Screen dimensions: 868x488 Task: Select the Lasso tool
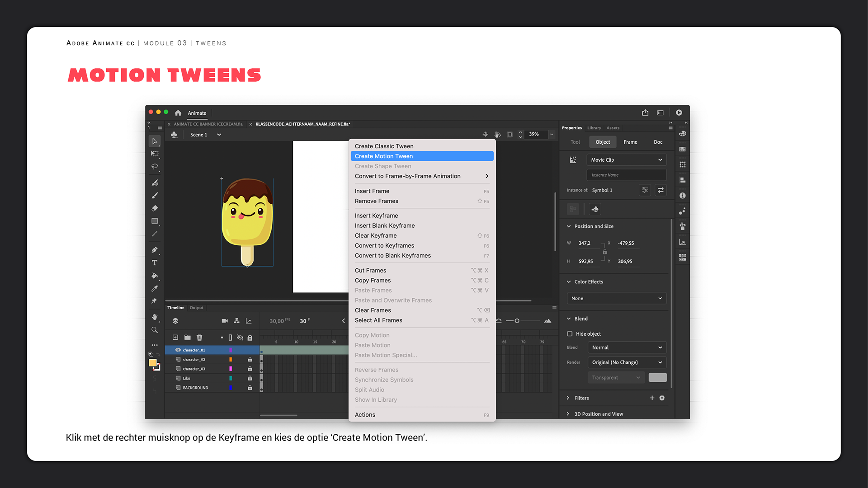tap(155, 166)
